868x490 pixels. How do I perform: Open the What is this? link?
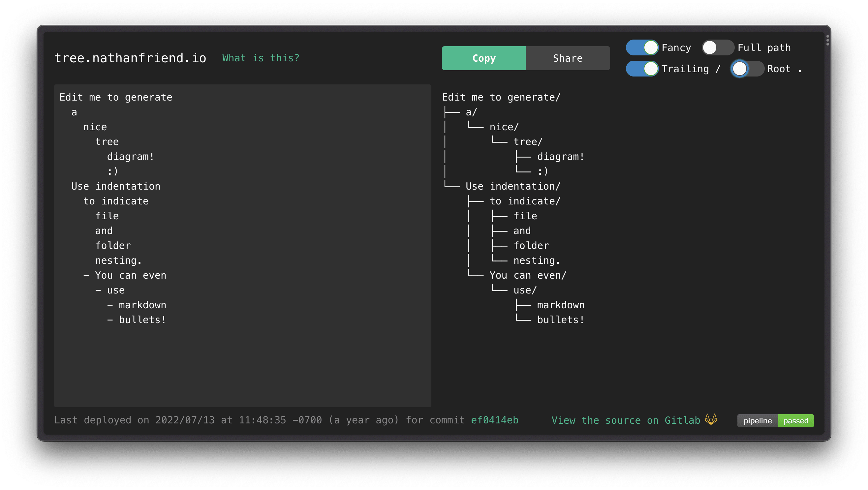coord(261,58)
